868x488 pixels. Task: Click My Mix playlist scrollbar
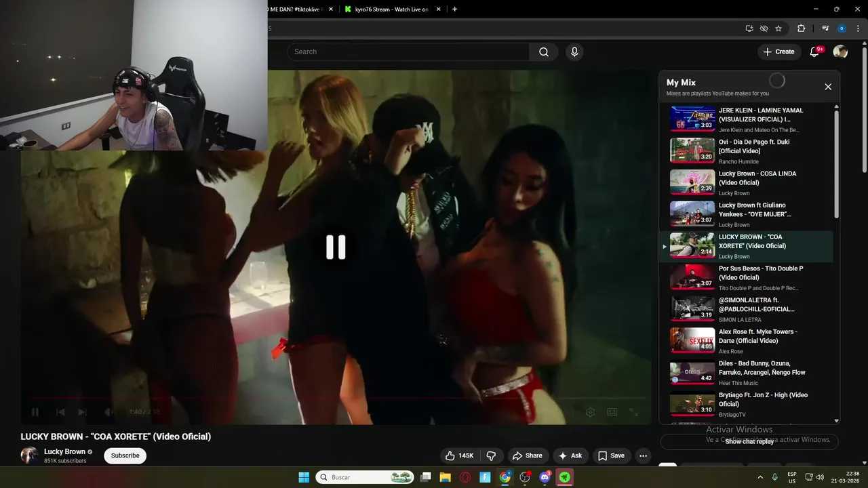click(836, 164)
